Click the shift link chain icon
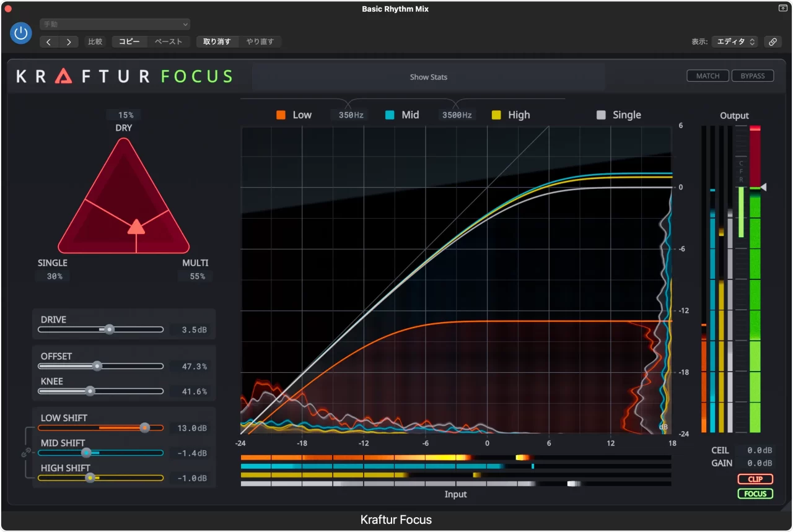This screenshot has height=532, width=793. (25, 453)
